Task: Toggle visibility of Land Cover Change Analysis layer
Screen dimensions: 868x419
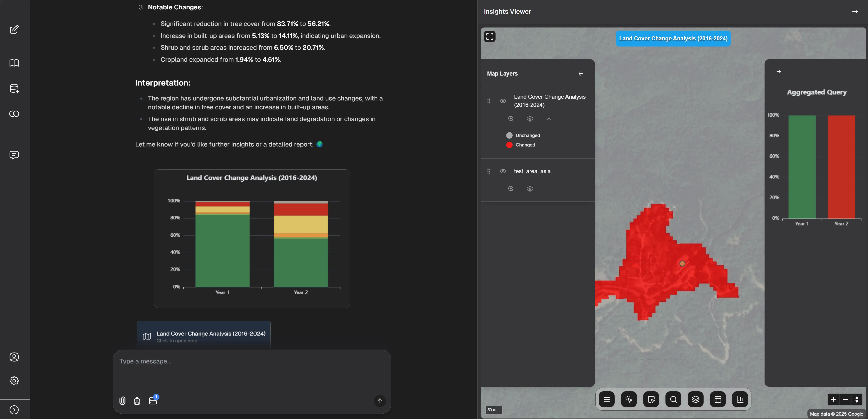Action: [x=503, y=101]
